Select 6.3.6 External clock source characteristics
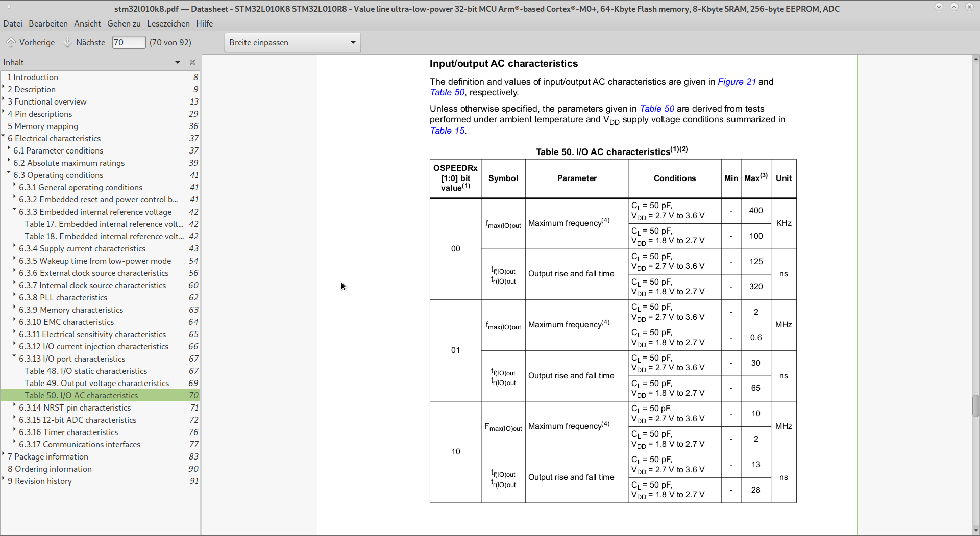Screen dimensions: 980x536 (100, 273)
